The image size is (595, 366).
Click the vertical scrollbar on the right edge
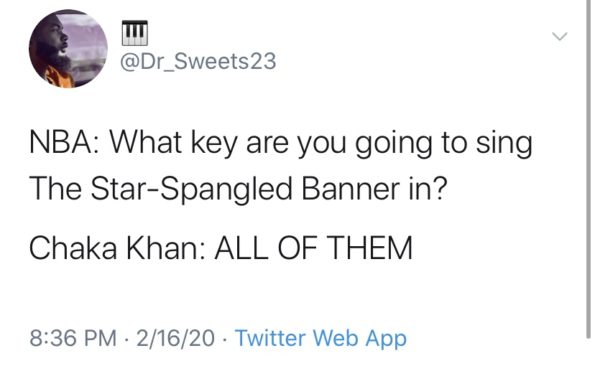[x=588, y=169]
